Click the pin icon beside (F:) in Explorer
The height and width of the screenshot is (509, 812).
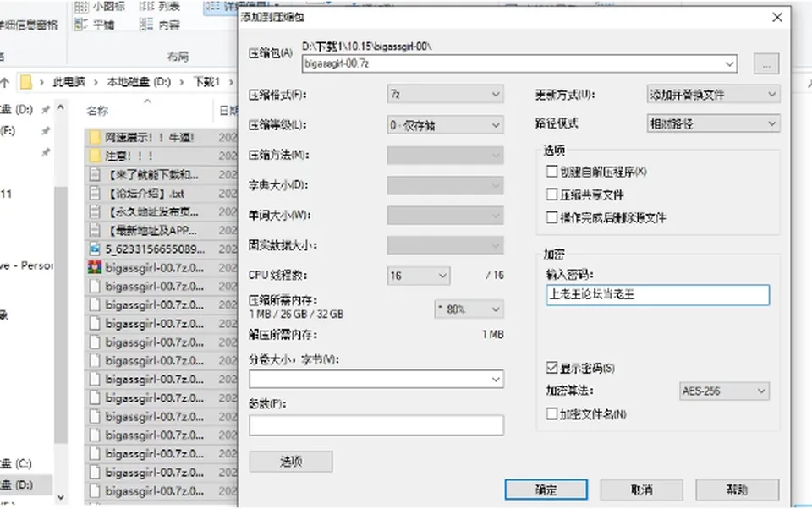(x=46, y=130)
